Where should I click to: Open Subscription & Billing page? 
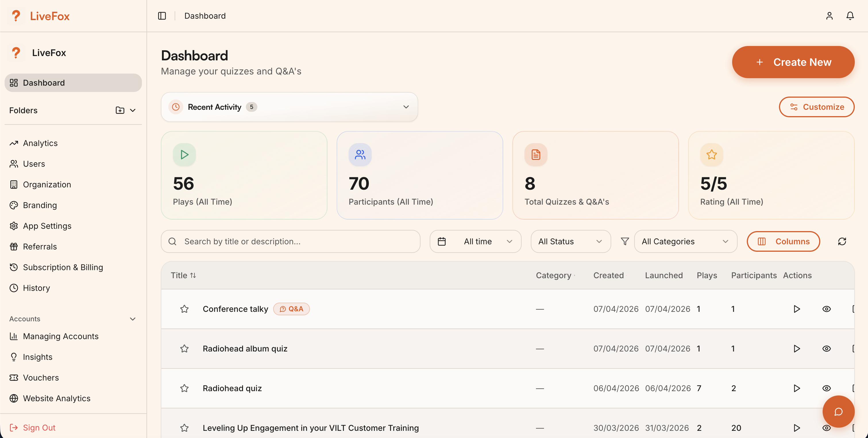[x=63, y=267]
